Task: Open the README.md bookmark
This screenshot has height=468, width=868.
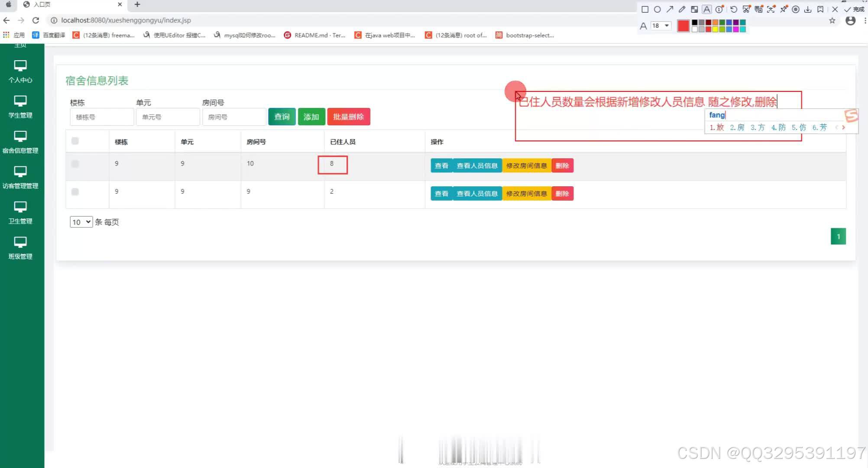Action: pyautogui.click(x=315, y=35)
